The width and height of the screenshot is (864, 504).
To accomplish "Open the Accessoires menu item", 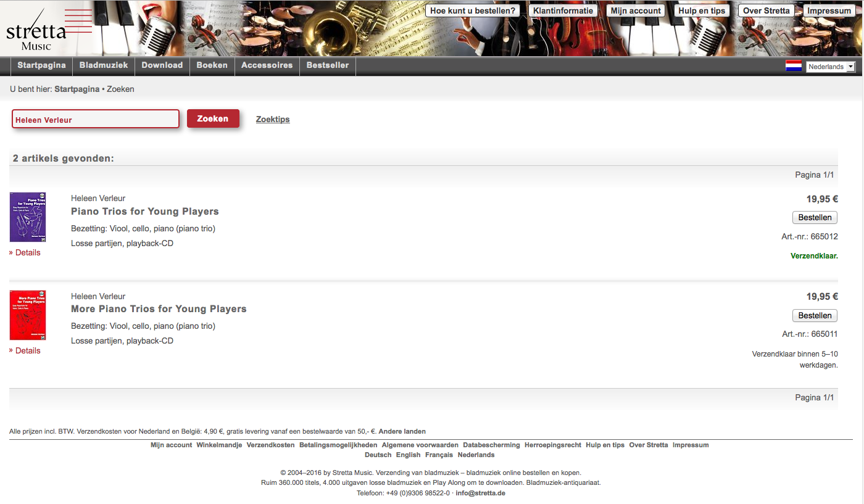I will tap(267, 65).
